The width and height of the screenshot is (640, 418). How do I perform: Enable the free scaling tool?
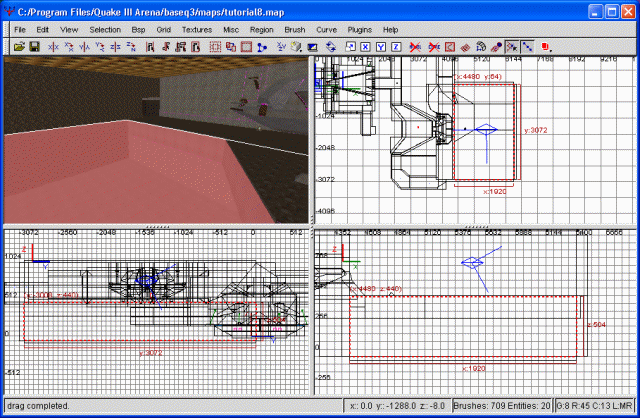(350, 47)
